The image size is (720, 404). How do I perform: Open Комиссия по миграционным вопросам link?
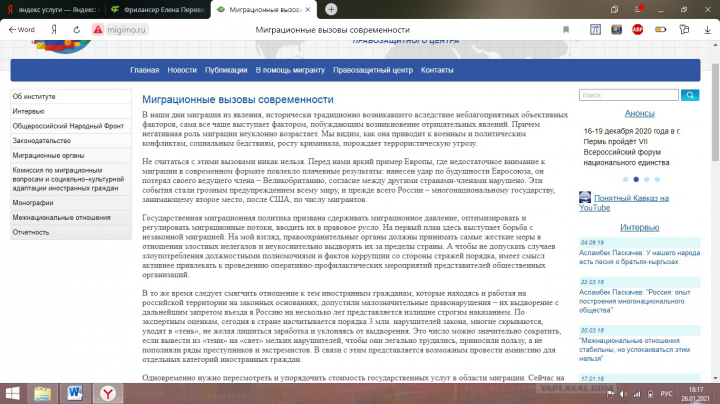71,179
